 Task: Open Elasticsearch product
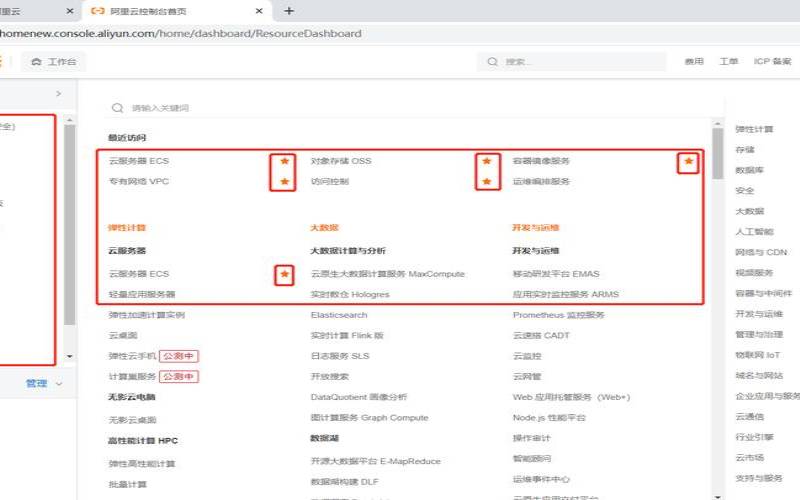point(339,315)
